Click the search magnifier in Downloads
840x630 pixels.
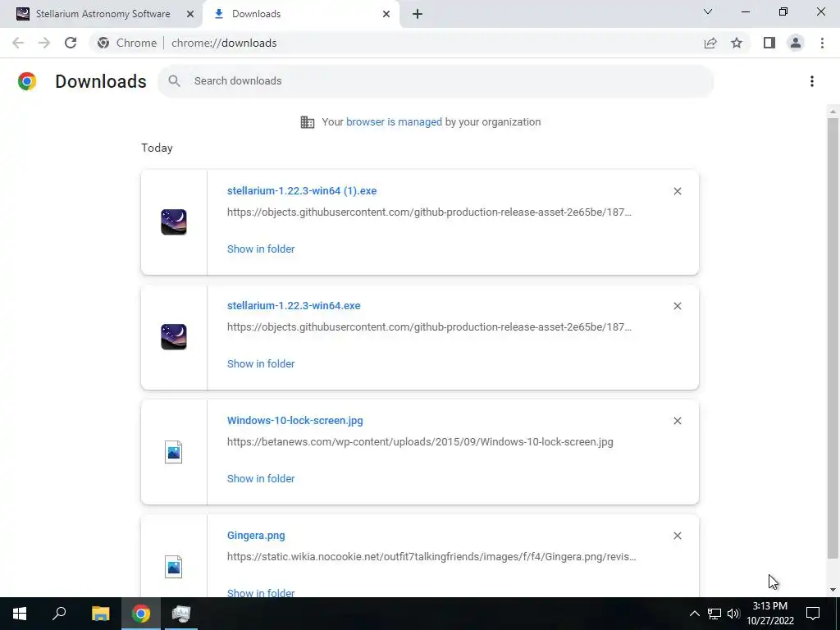[174, 81]
